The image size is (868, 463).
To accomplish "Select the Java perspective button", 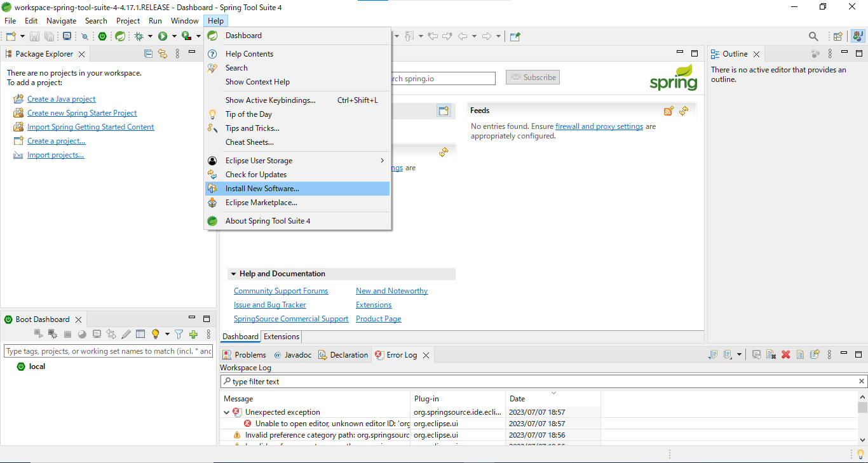I will click(857, 36).
